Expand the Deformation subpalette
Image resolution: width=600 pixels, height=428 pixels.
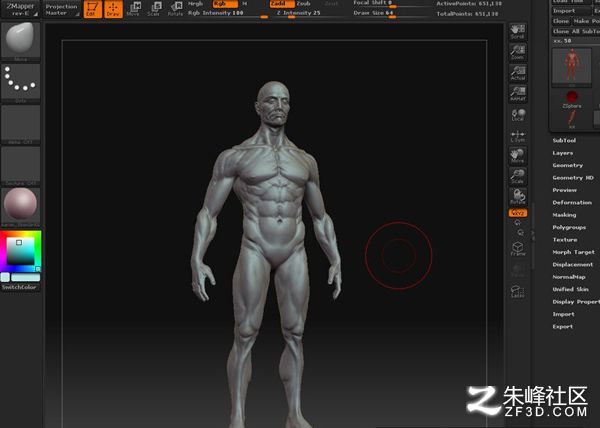click(x=572, y=202)
